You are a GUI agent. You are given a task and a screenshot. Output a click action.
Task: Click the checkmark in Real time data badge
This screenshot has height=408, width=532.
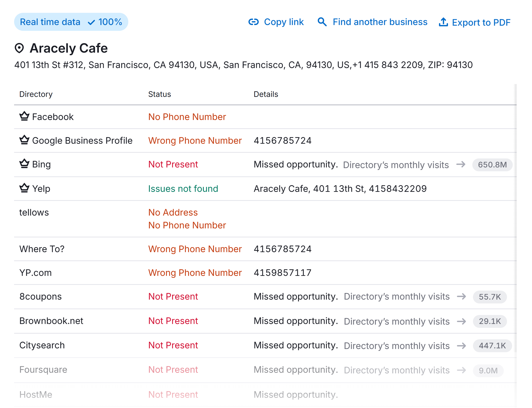[91, 23]
